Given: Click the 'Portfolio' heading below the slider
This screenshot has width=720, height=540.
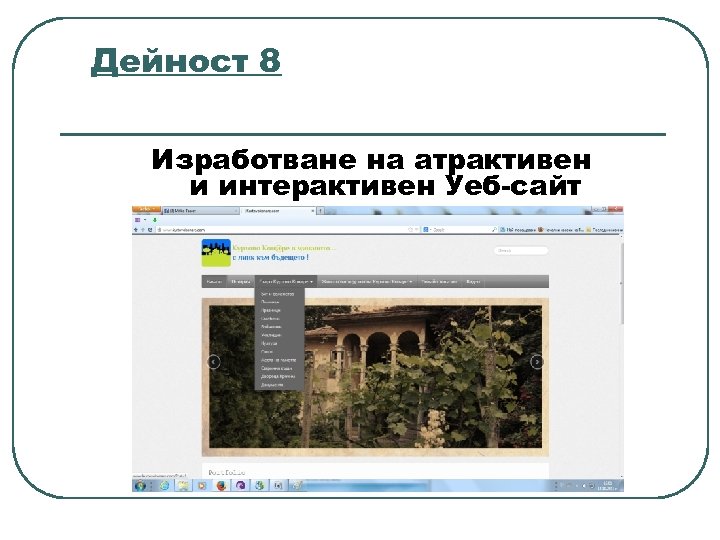Looking at the screenshot, I should point(227,472).
